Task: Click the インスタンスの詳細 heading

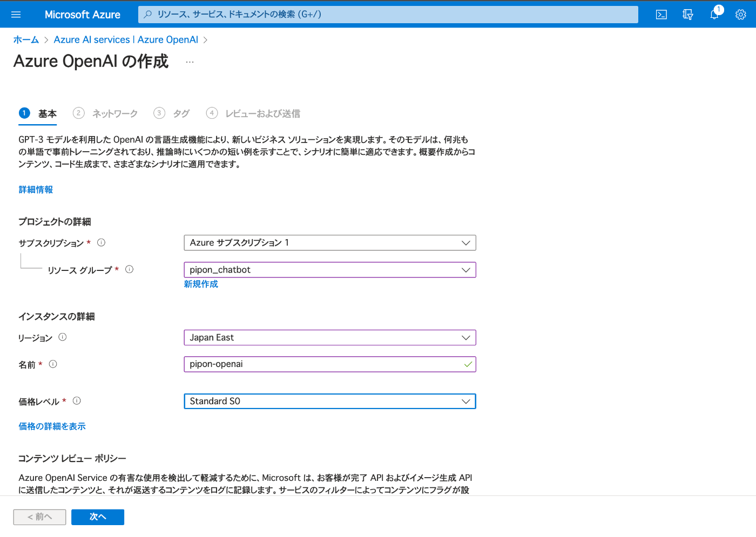Action: [x=57, y=317]
